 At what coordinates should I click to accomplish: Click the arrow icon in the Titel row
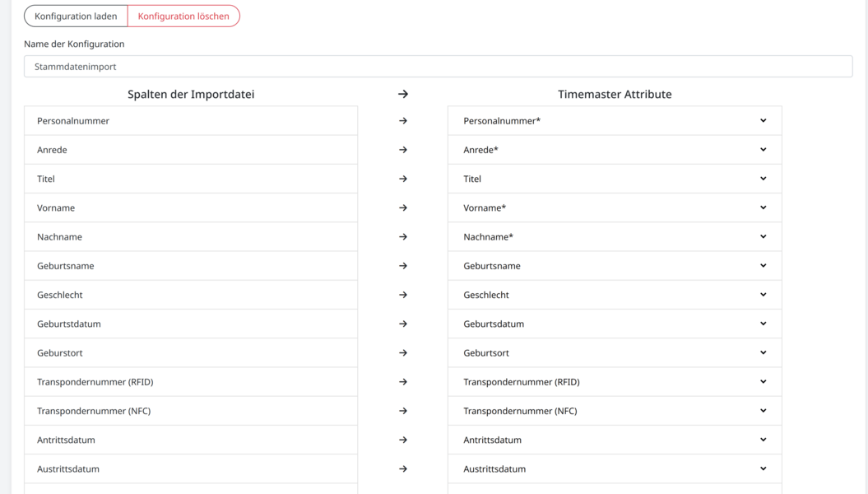pos(403,179)
